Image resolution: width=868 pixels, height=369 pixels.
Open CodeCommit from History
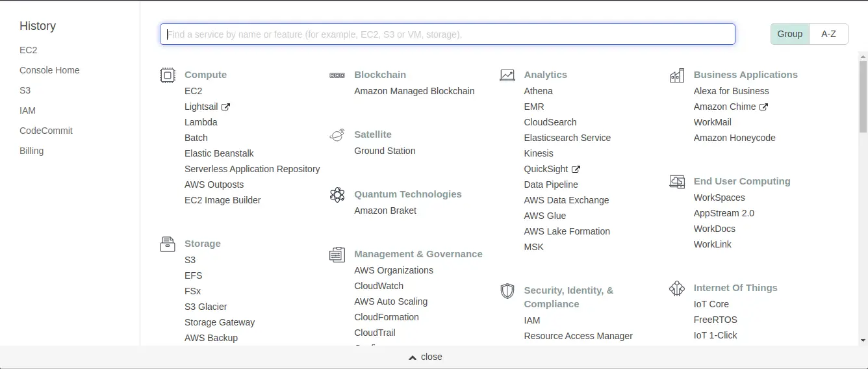tap(46, 131)
